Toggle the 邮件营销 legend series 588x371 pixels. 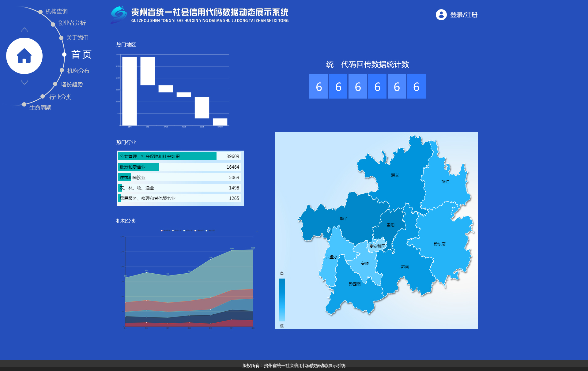pyautogui.click(x=165, y=230)
